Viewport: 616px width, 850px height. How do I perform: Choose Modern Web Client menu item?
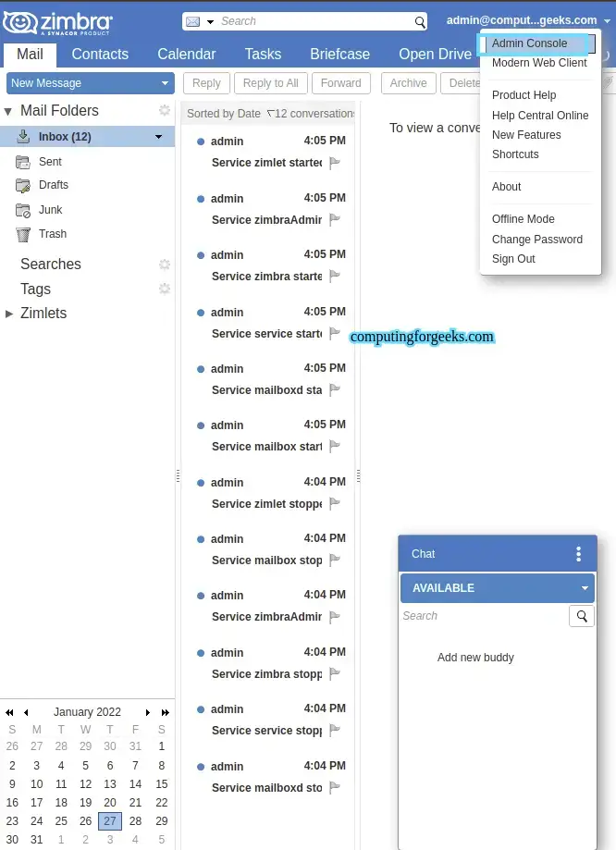tap(539, 63)
